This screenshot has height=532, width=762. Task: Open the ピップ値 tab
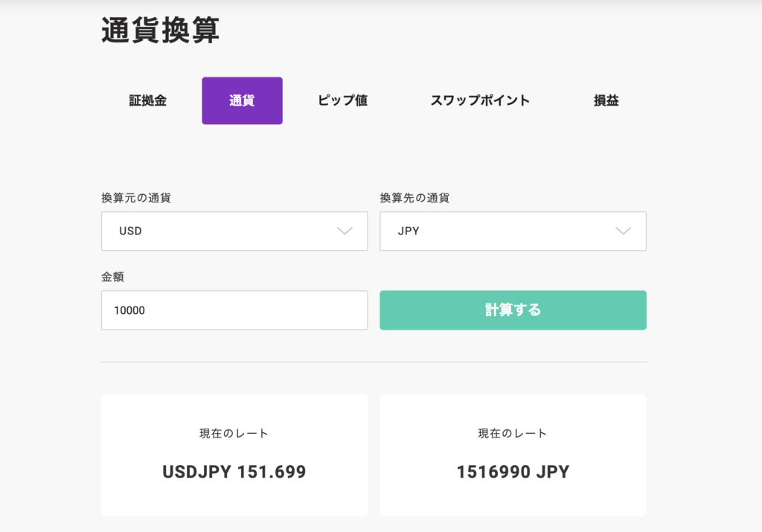342,100
